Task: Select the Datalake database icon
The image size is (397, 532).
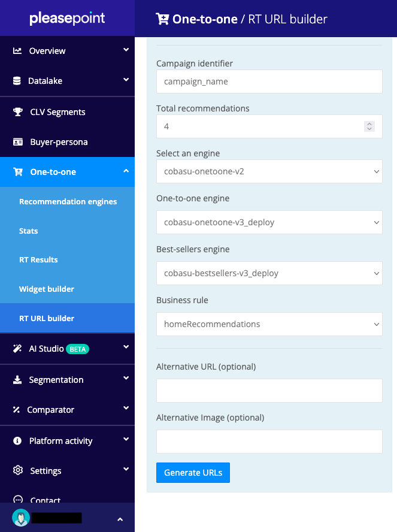Action: click(x=16, y=80)
